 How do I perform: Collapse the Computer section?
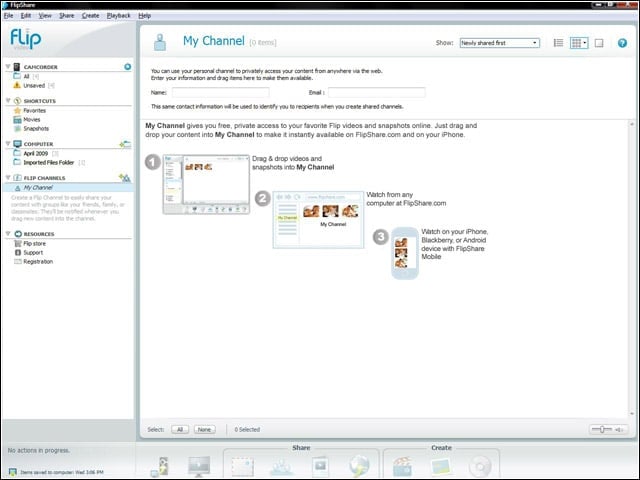8,143
